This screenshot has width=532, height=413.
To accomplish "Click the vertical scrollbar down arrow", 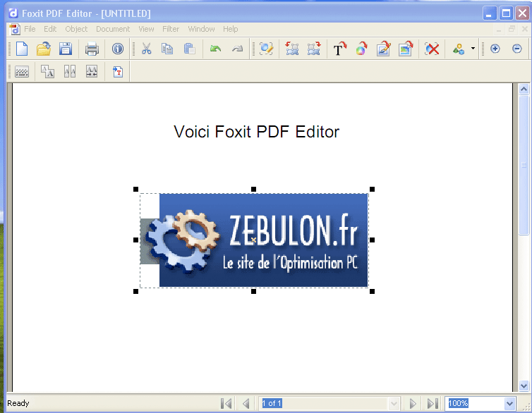I will click(x=524, y=386).
